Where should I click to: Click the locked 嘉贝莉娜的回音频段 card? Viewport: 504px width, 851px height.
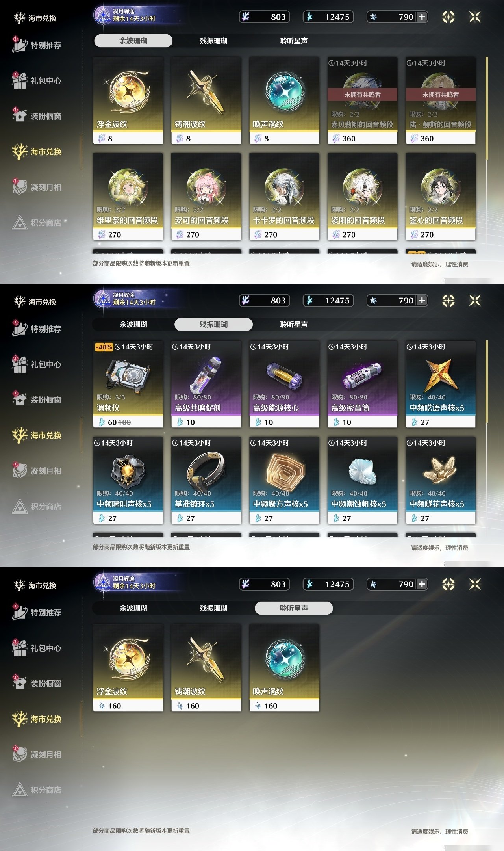[362, 100]
